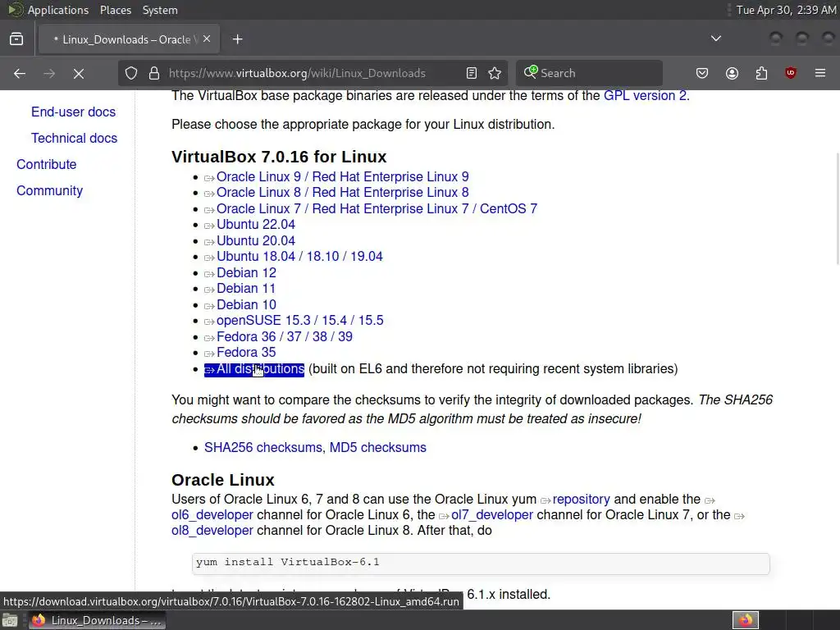This screenshot has height=630, width=840.
Task: Expand the list all tabs chevron
Action: click(x=715, y=39)
